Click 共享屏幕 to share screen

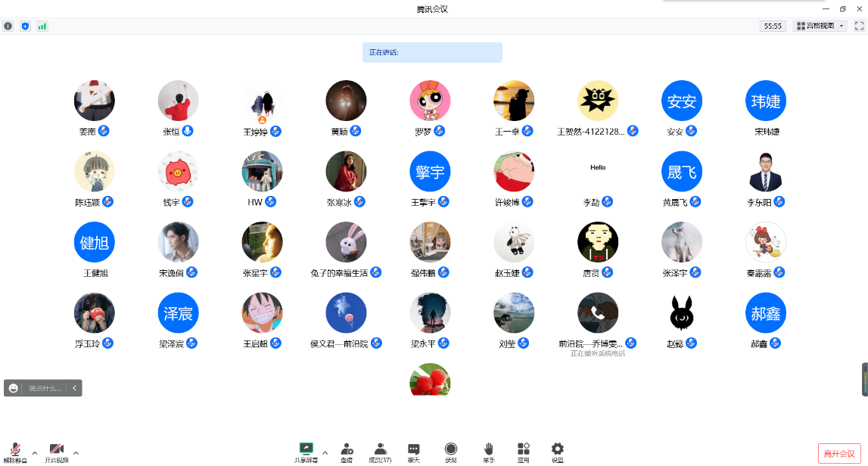click(306, 452)
